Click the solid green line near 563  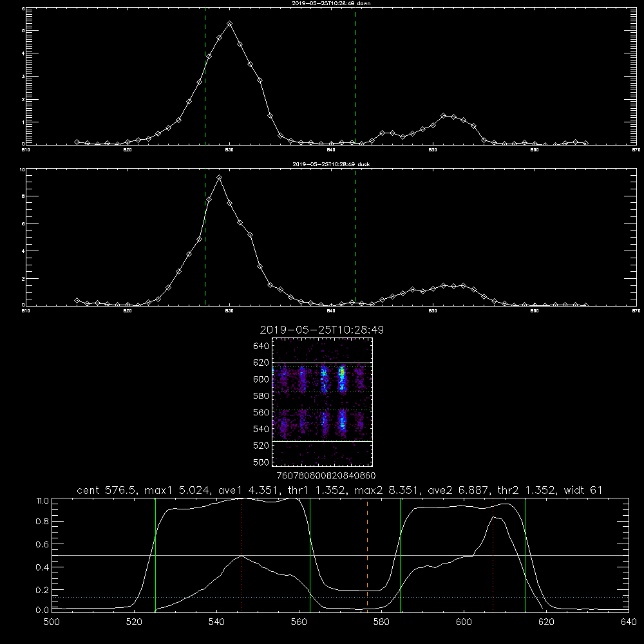coord(310,554)
